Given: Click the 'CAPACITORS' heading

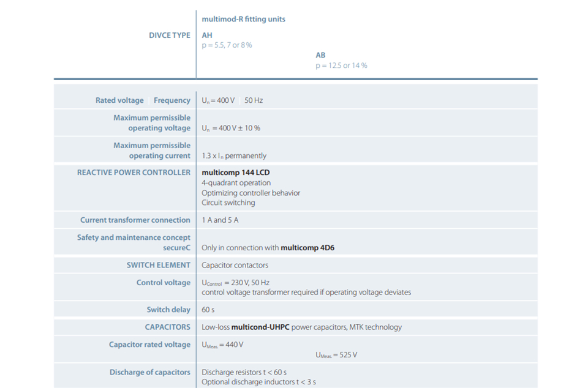Looking at the screenshot, I should [x=168, y=327].
